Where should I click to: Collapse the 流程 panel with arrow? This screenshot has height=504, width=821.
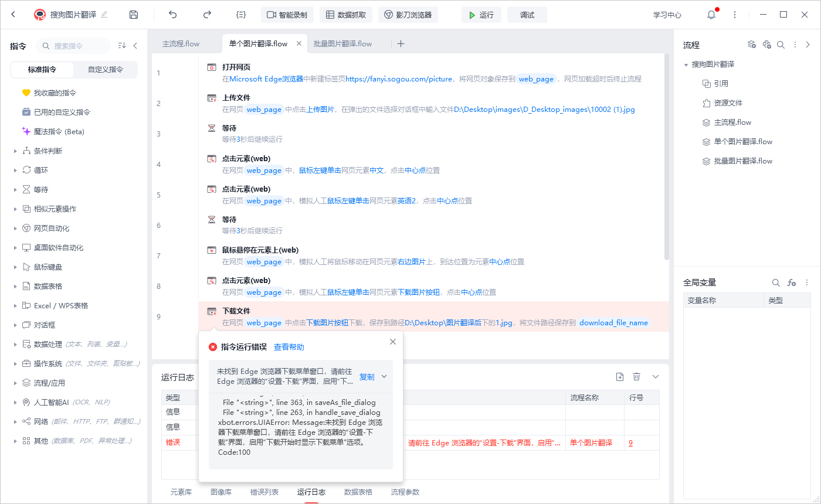pyautogui.click(x=808, y=45)
